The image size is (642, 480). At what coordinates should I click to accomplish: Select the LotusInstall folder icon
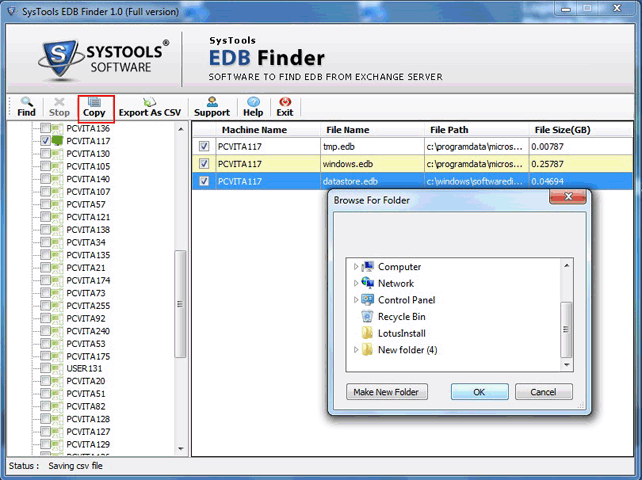point(368,333)
